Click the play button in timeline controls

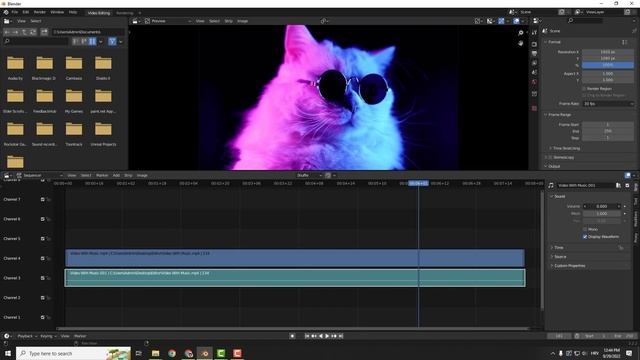pos(327,336)
